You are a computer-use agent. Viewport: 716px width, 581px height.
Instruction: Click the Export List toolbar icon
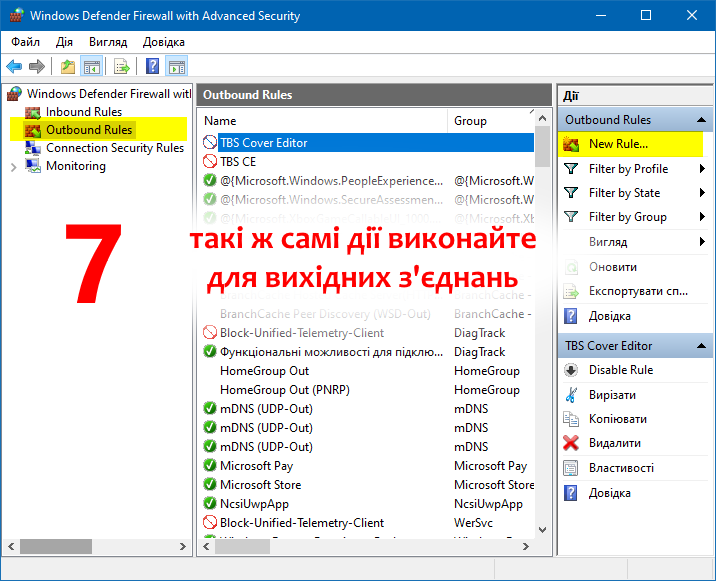(x=122, y=67)
